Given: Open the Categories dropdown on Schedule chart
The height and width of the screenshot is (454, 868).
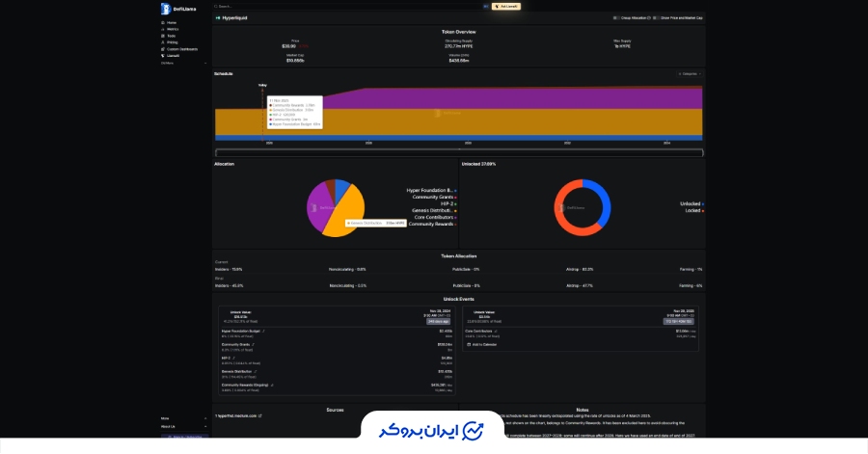Looking at the screenshot, I should [x=689, y=73].
